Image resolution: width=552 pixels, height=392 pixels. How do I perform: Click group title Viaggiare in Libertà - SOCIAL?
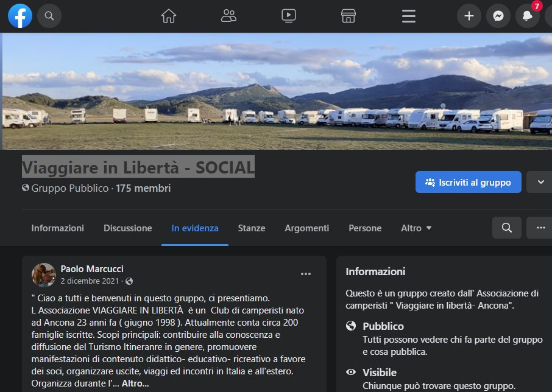coord(138,167)
